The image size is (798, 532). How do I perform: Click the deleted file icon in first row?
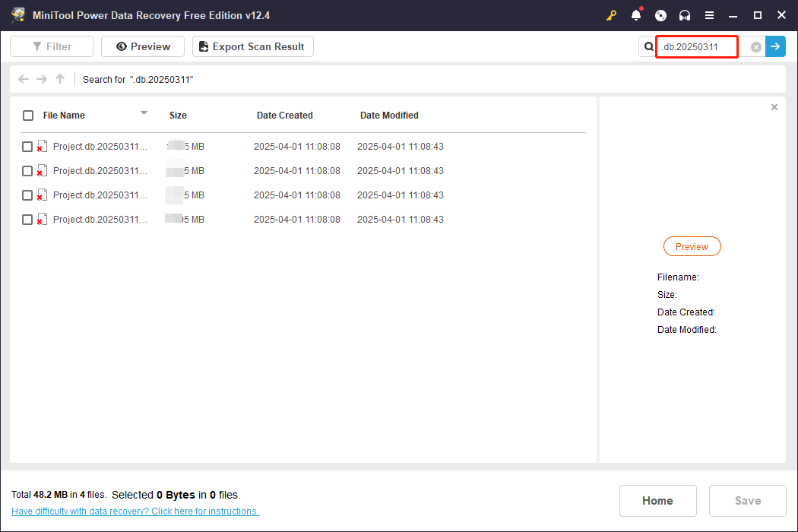coord(42,147)
